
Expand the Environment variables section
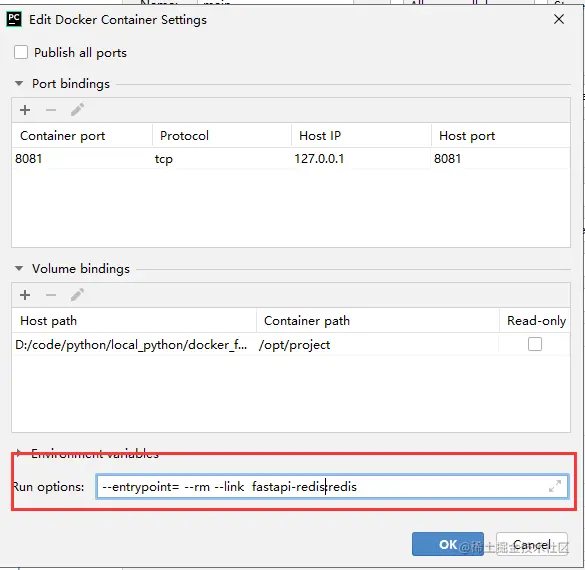click(19, 453)
